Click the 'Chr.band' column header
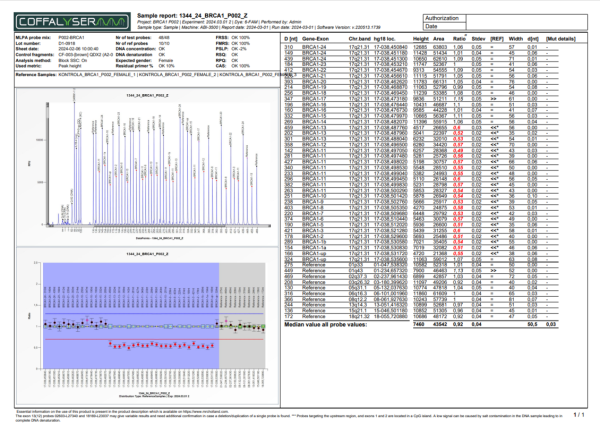The height and width of the screenshot is (425, 600). coord(360,39)
